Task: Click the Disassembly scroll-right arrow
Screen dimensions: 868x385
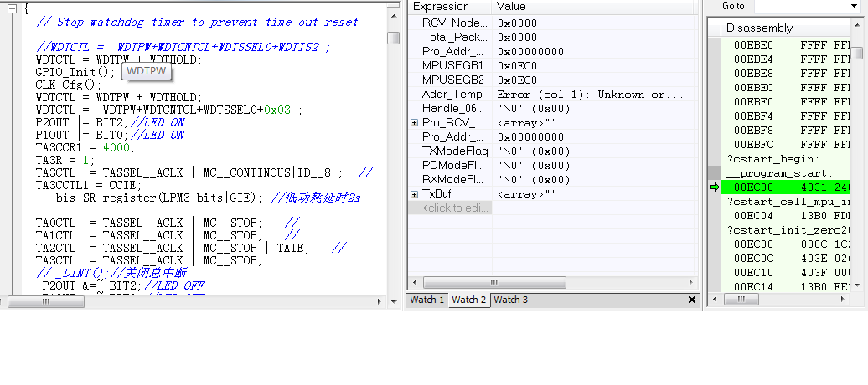Action: click(844, 300)
